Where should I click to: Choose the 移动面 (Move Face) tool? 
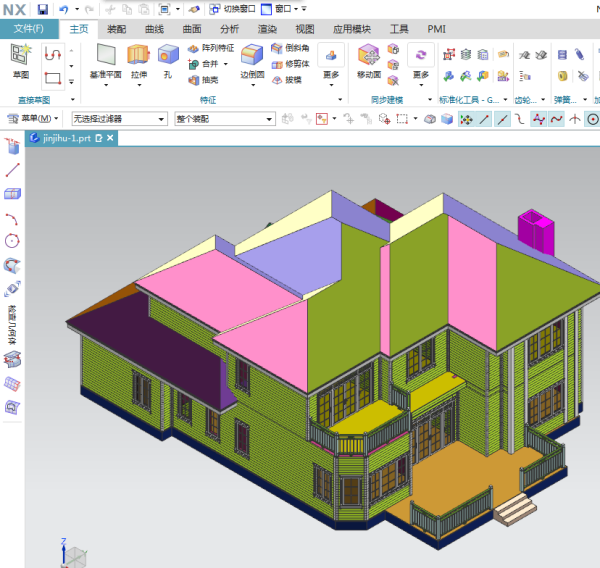pos(368,57)
